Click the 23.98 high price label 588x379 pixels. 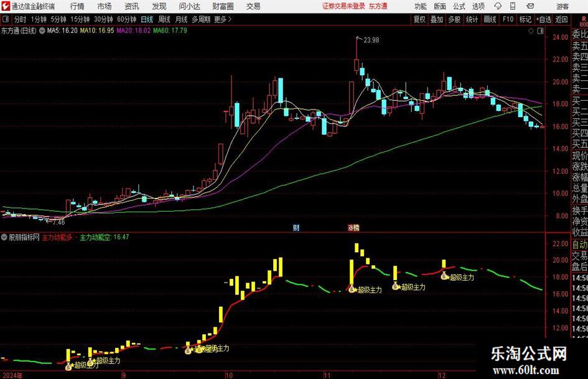(371, 40)
